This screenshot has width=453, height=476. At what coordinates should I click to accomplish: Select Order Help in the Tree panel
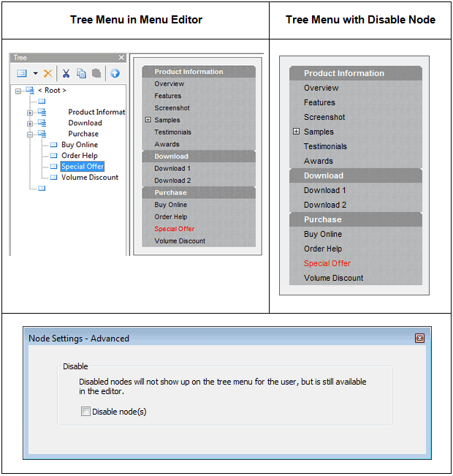pos(80,156)
